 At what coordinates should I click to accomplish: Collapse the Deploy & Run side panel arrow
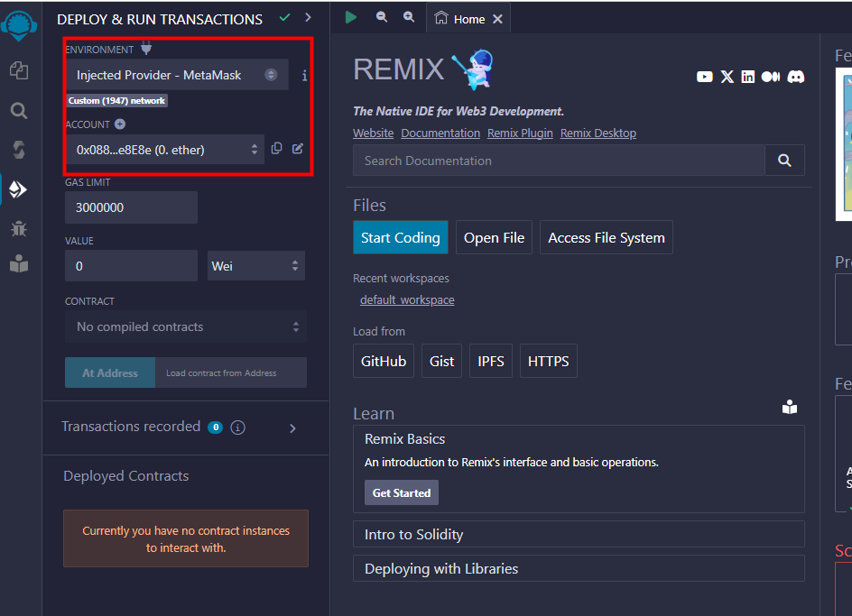(x=308, y=17)
